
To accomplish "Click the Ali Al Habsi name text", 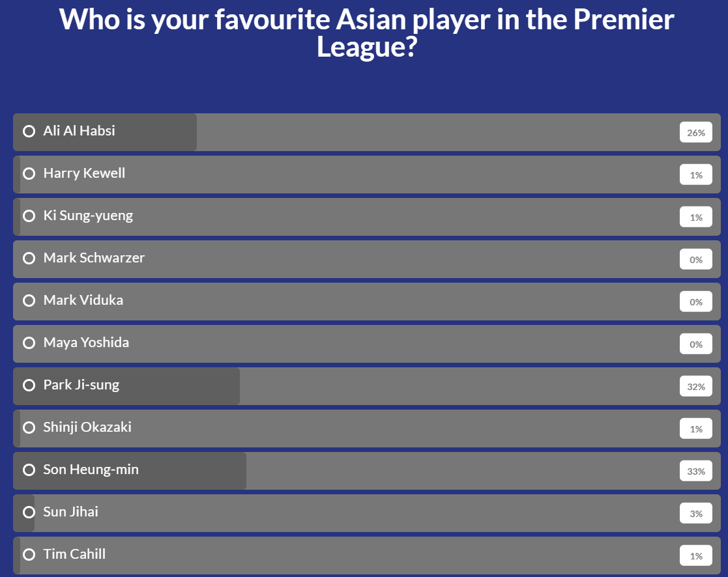I will [x=79, y=131].
